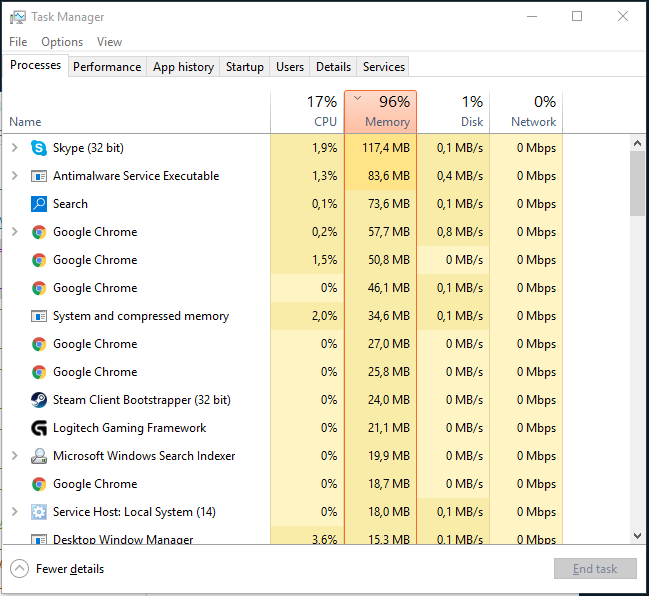Switch to the Services tab
The image size is (649, 596).
click(x=384, y=67)
